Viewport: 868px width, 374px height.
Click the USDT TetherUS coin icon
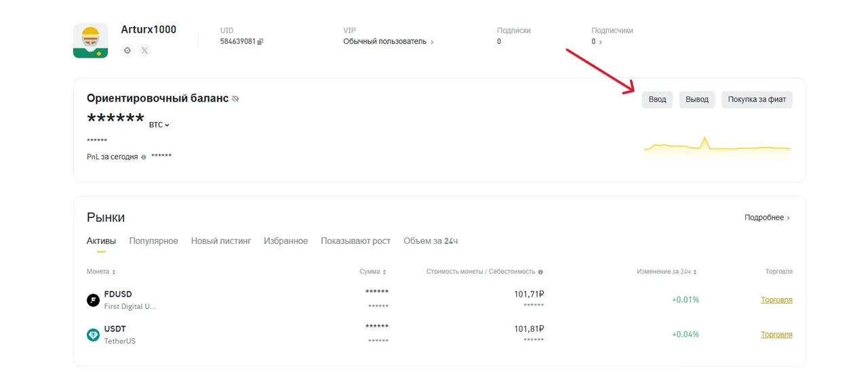[x=93, y=335]
